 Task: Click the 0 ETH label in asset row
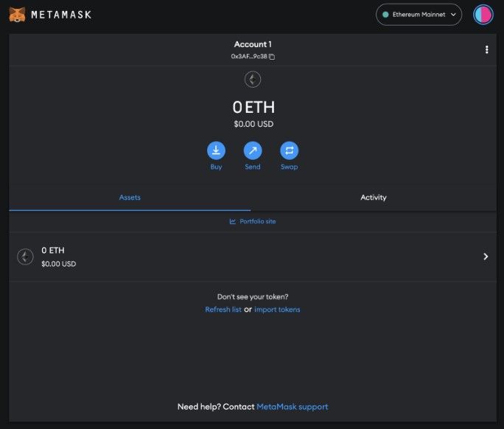coord(53,250)
